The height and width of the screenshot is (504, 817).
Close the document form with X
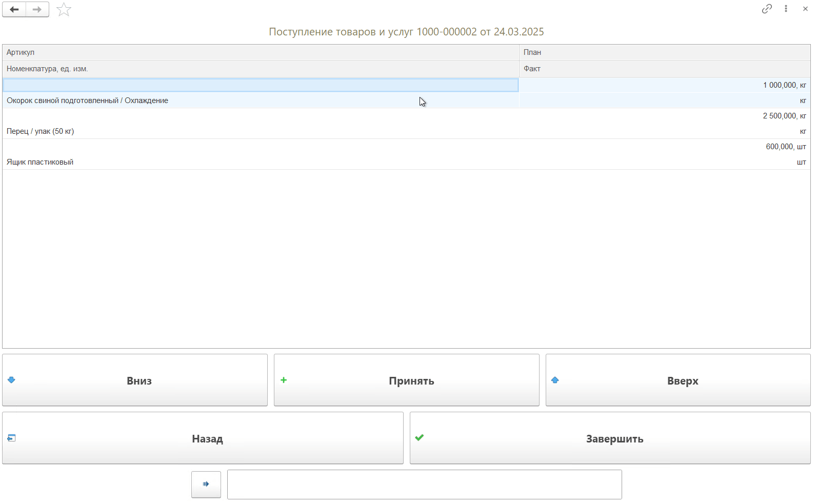(805, 9)
